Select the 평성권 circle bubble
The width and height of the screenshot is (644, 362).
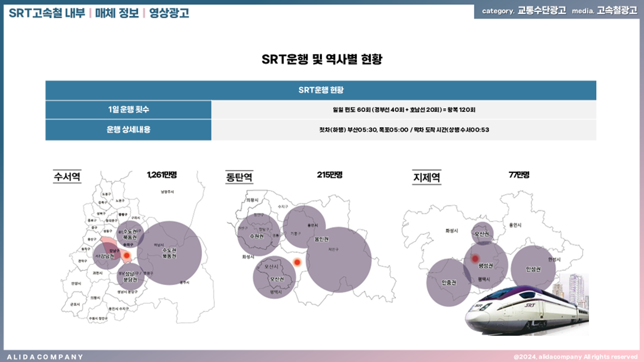click(487, 265)
